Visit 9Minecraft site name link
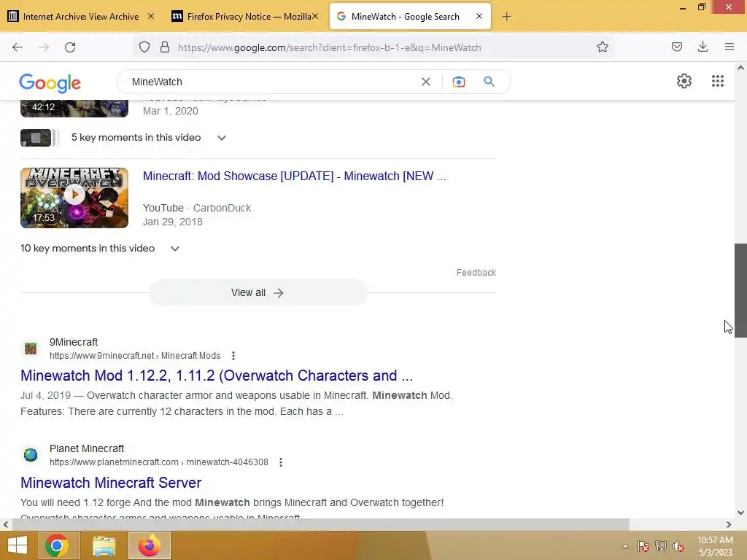 coord(74,343)
